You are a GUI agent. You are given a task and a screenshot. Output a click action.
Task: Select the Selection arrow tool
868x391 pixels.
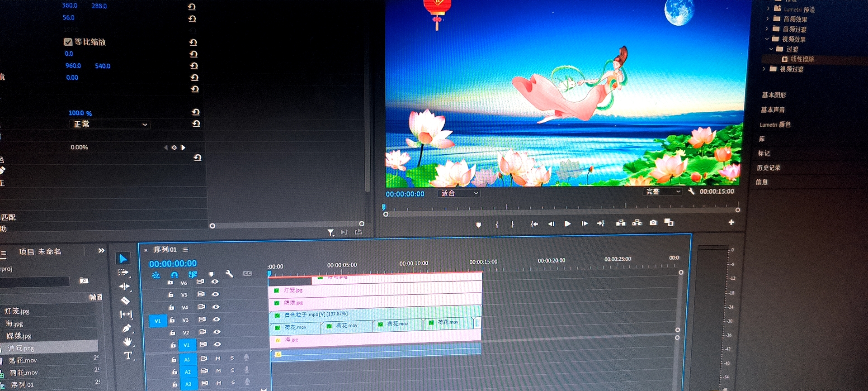click(x=123, y=258)
